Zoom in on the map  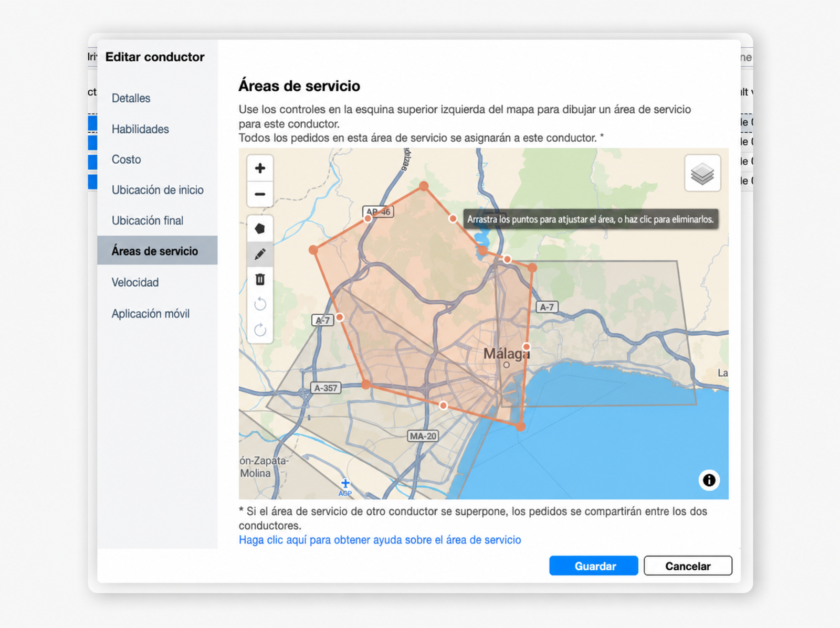(x=260, y=168)
